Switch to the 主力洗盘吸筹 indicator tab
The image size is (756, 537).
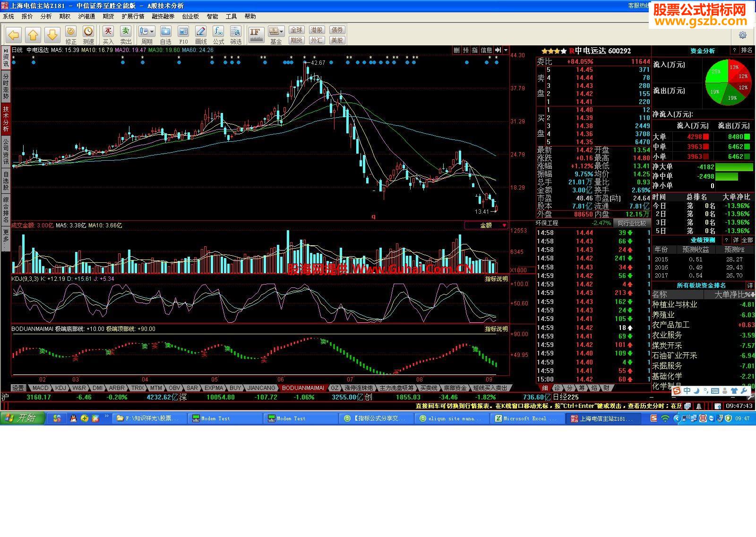point(396,388)
